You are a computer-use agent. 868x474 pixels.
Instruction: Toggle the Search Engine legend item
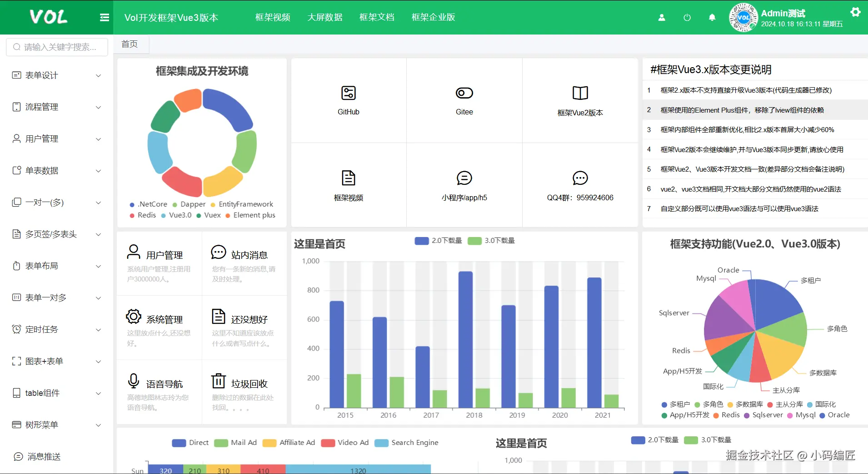tap(406, 443)
